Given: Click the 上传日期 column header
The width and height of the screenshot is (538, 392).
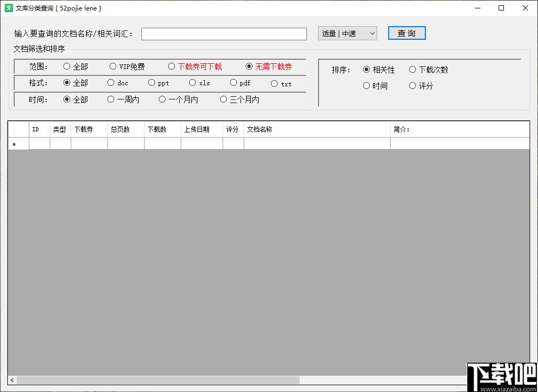Looking at the screenshot, I should point(202,129).
